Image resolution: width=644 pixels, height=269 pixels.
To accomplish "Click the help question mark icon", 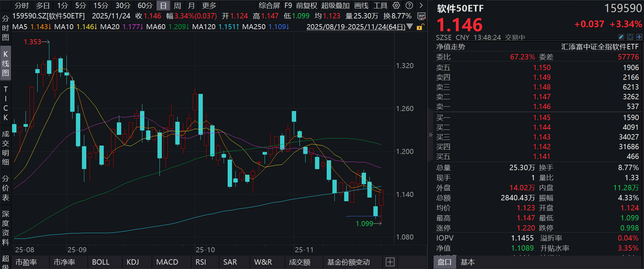I will pos(409,5).
